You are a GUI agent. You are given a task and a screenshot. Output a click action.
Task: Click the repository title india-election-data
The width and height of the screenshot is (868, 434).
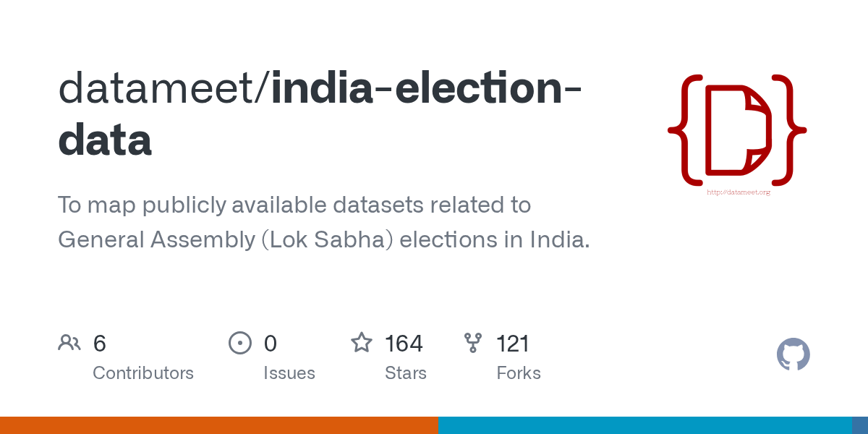coord(321,113)
